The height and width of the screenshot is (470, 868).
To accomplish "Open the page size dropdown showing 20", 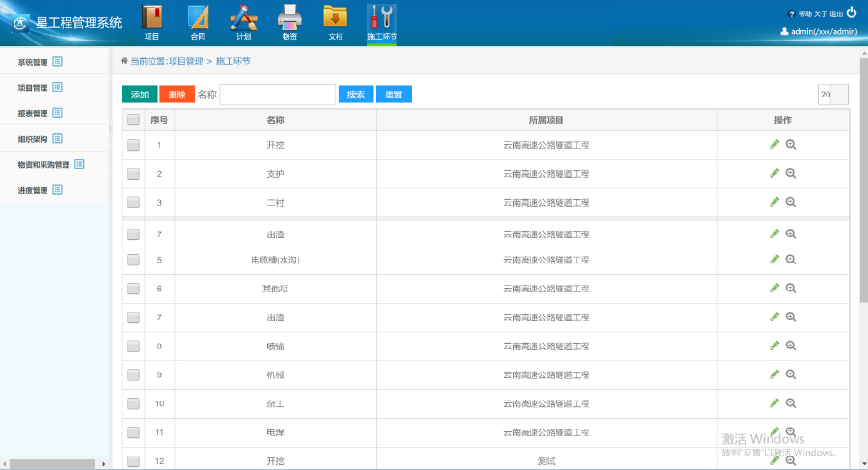I will click(832, 95).
